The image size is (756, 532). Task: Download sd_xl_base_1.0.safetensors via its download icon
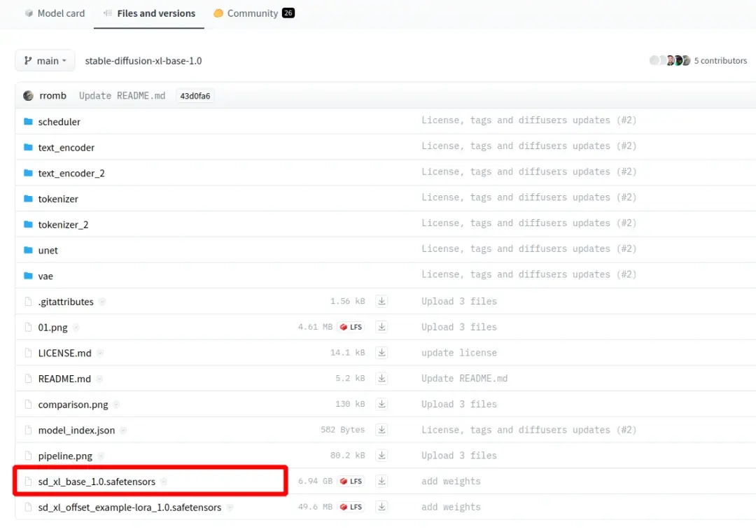pyautogui.click(x=381, y=482)
